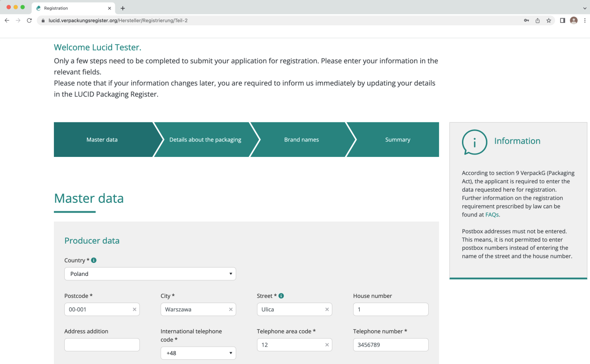Reload the page in browser
590x364 pixels.
(x=29, y=21)
